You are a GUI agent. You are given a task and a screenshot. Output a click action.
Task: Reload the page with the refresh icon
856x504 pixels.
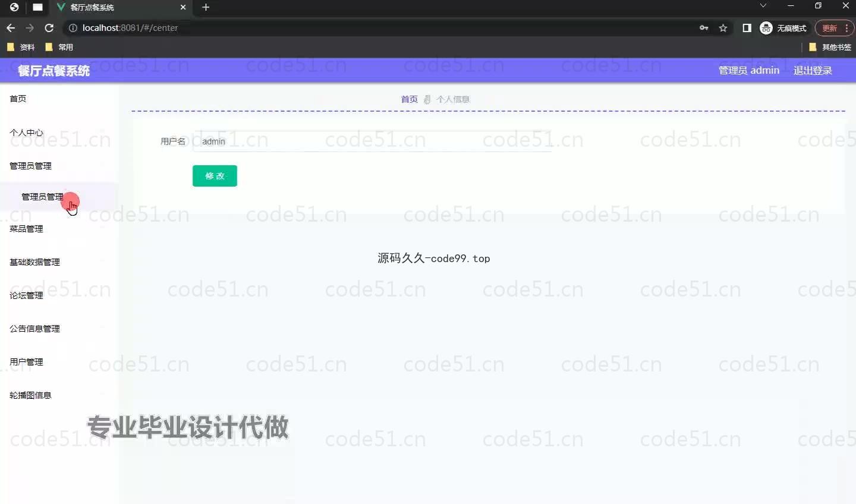49,28
